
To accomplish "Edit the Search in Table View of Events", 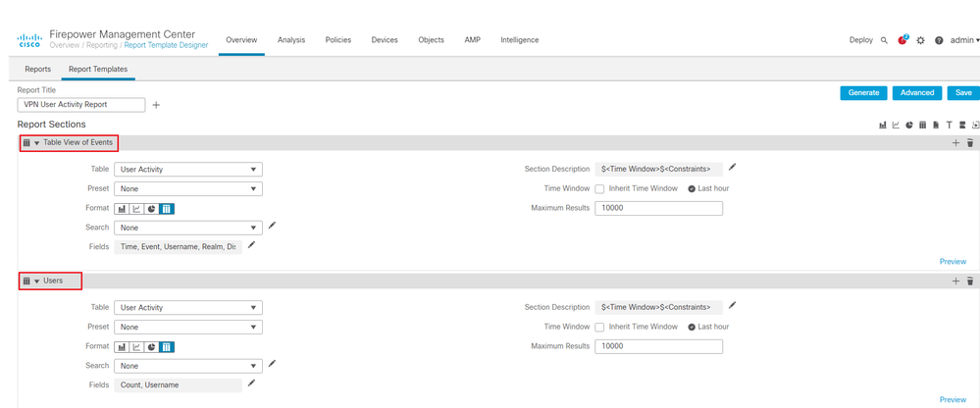I will (272, 225).
